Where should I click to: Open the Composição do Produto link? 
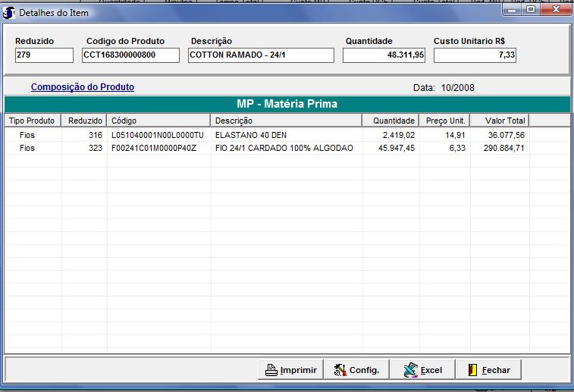83,87
